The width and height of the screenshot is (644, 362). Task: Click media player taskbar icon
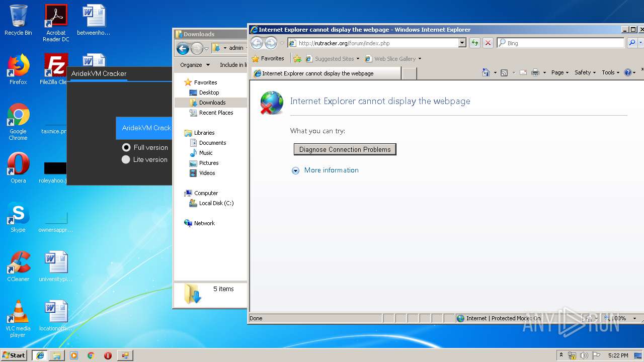[x=74, y=355]
